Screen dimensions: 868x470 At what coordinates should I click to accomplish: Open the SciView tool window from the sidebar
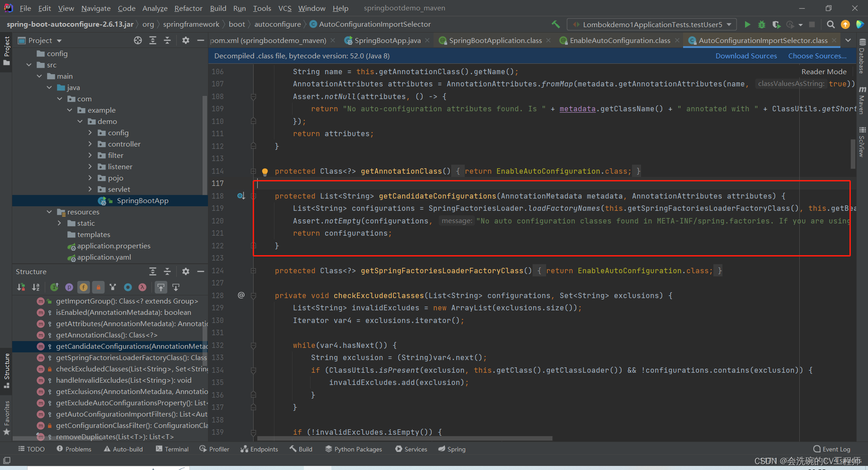coord(862,142)
